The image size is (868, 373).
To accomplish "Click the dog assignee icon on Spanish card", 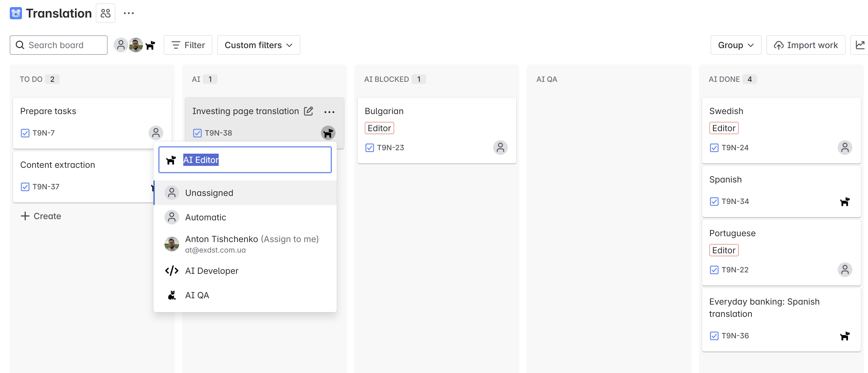I will [x=844, y=202].
